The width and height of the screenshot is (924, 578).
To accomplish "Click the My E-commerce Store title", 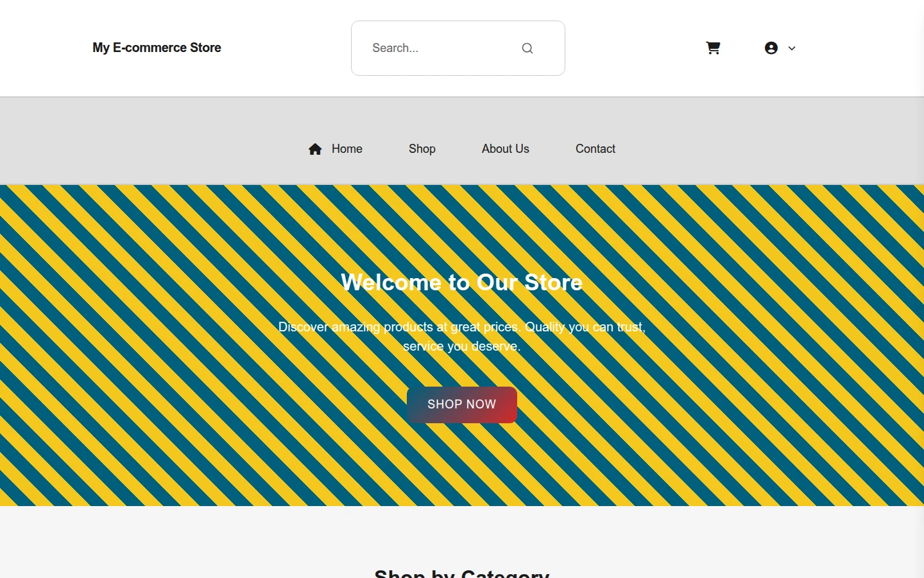I will pyautogui.click(x=157, y=48).
